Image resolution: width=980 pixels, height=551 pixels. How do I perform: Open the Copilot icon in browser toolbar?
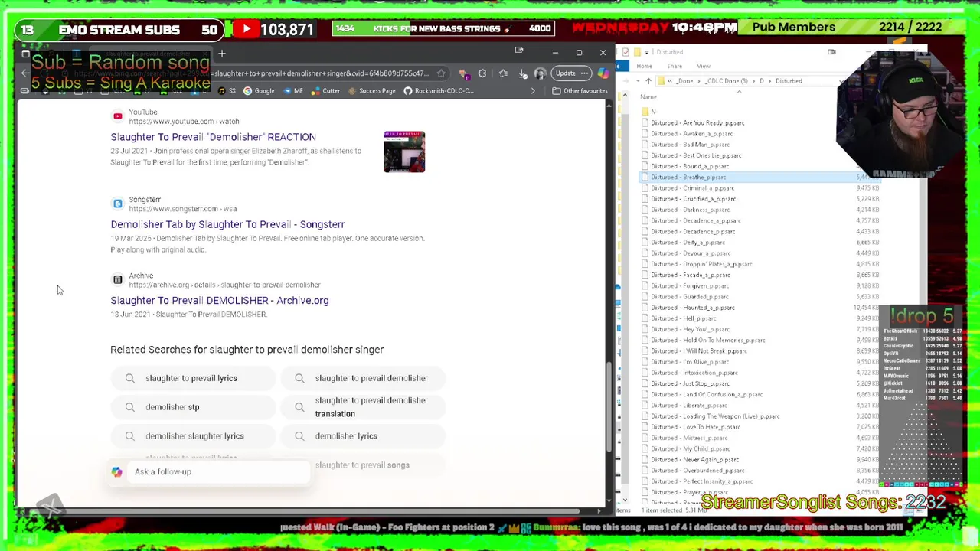pos(604,73)
